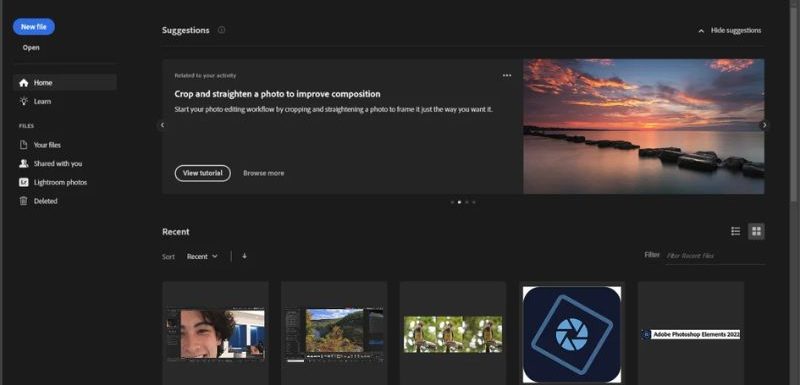This screenshot has width=800, height=385.
Task: Follow the Browse more link
Action: [264, 173]
